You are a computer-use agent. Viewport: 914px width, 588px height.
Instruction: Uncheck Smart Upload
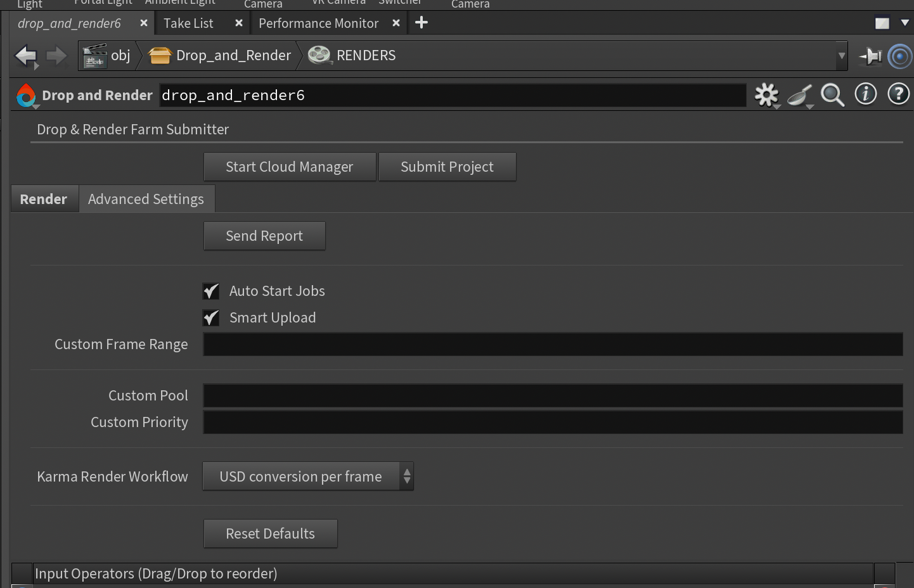(x=210, y=317)
